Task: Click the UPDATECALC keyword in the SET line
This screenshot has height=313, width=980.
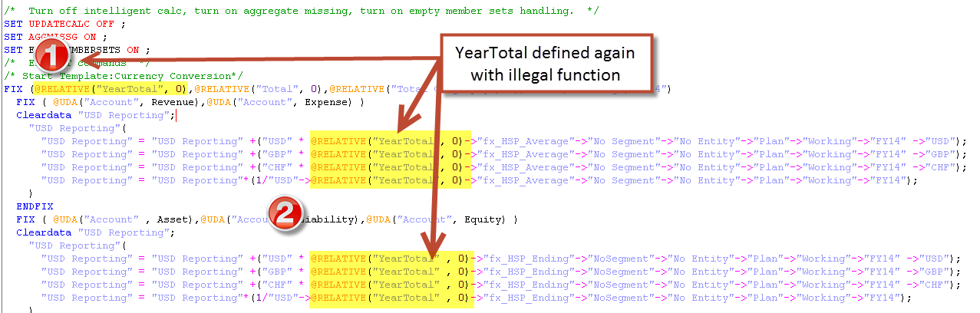Action: (59, 23)
